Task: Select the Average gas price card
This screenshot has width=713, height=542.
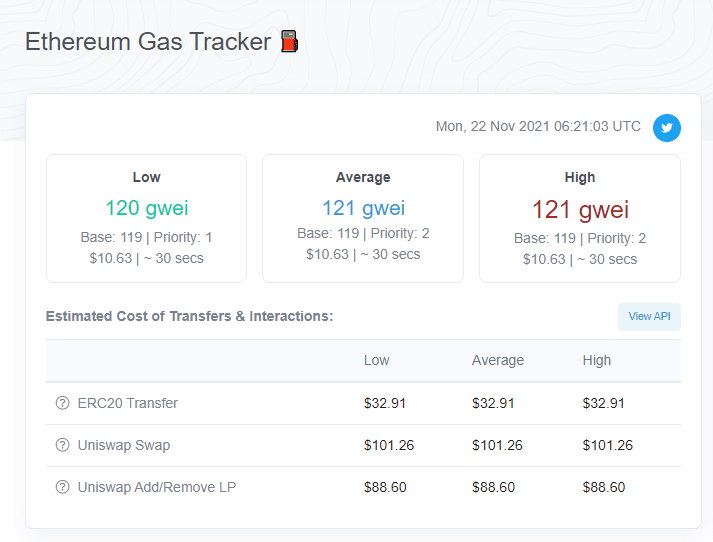Action: coord(363,218)
